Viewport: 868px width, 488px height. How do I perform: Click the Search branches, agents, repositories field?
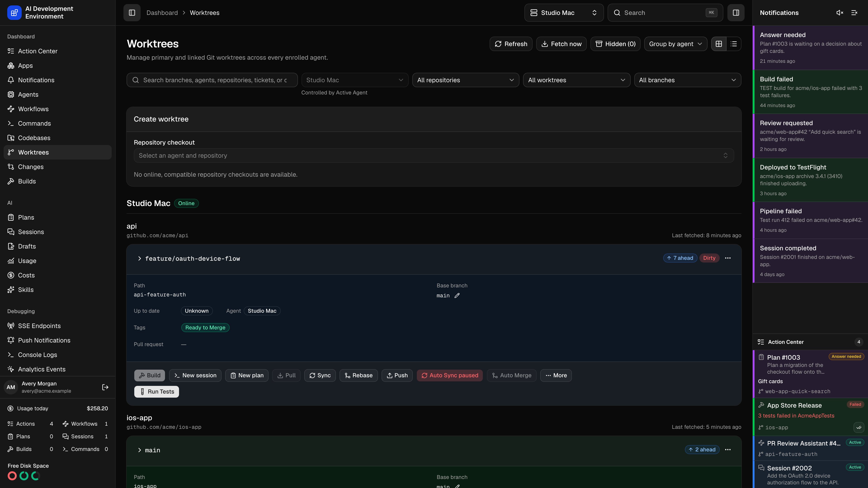[x=212, y=80]
